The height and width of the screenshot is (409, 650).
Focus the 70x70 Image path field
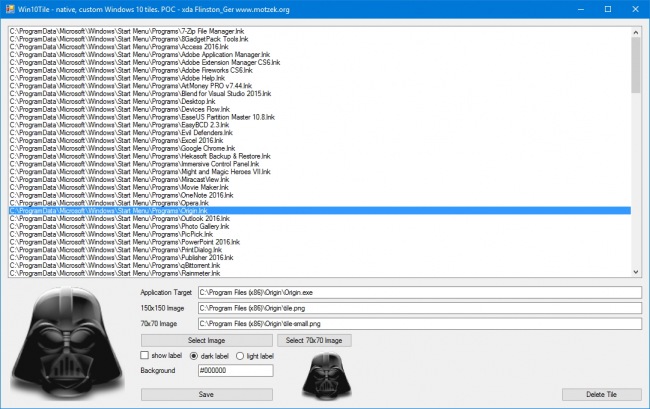click(420, 324)
